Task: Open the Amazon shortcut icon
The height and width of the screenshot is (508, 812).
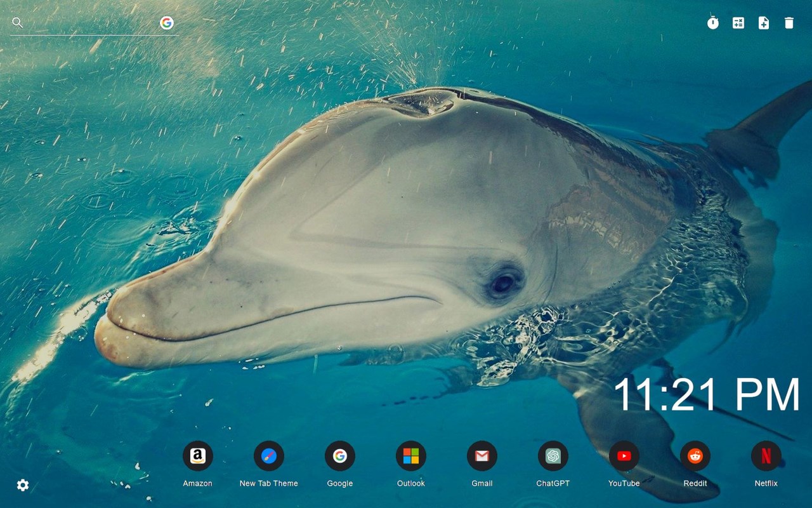Action: 198,456
